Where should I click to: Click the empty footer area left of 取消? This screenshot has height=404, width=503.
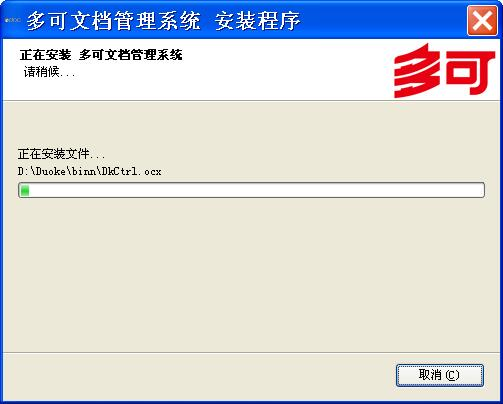coord(200,376)
